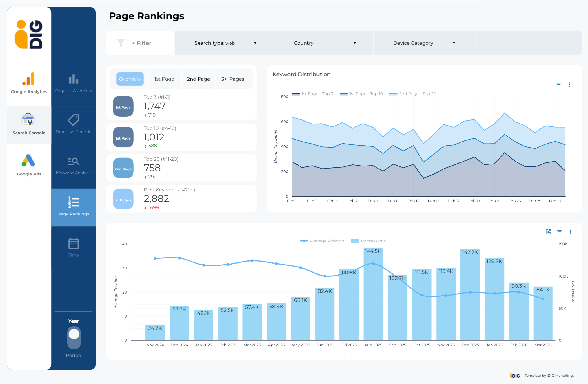Open the Organic Overview bar chart icon
Viewport: 588px width, 384px height.
pos(73,79)
